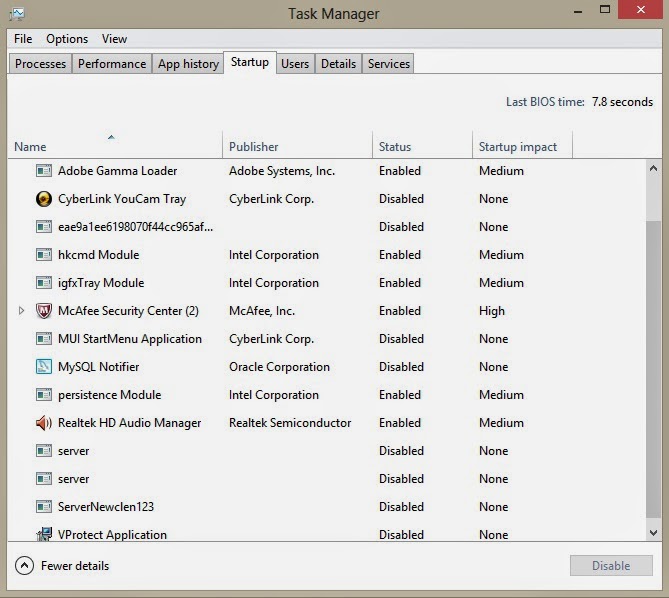The image size is (669, 598).
Task: Switch to the App history tab
Action: [x=188, y=64]
